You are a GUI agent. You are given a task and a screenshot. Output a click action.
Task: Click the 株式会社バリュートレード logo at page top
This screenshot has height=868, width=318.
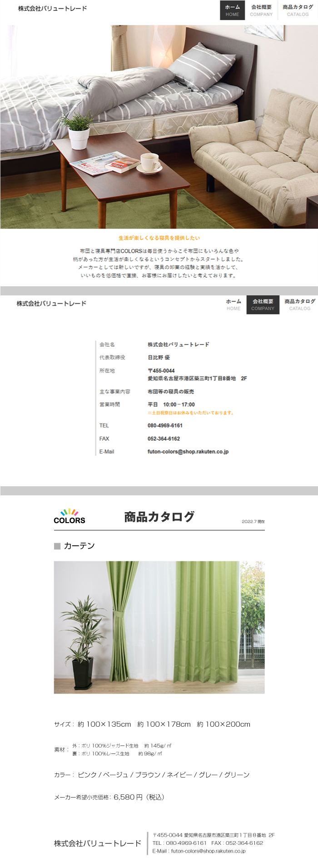52,9
